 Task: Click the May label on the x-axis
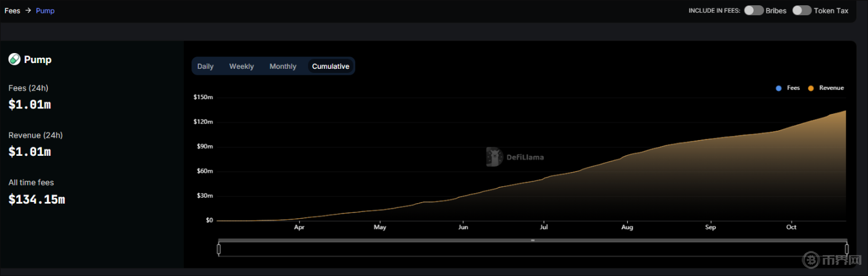pos(380,228)
